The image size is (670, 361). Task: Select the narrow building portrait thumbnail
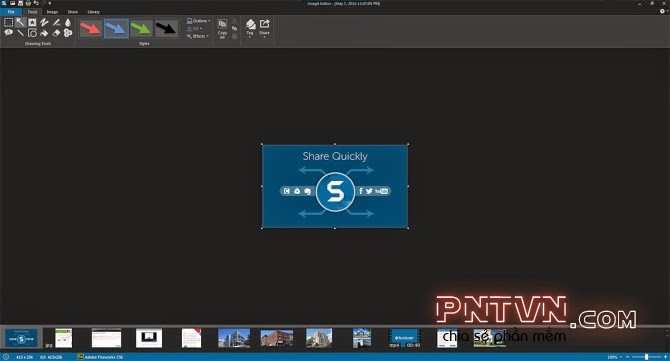tap(362, 338)
